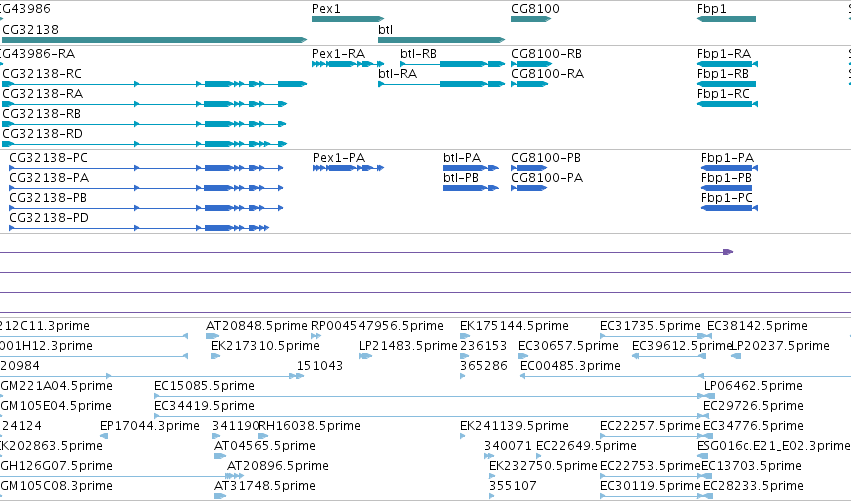
Task: Click the CG32138-PA protein feature
Action: (x=146, y=188)
